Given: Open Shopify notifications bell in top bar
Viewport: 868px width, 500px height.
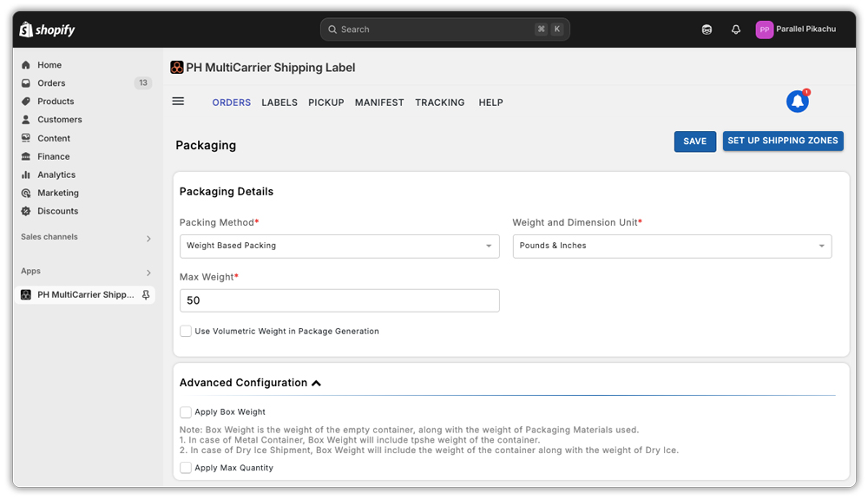Looking at the screenshot, I should point(736,30).
